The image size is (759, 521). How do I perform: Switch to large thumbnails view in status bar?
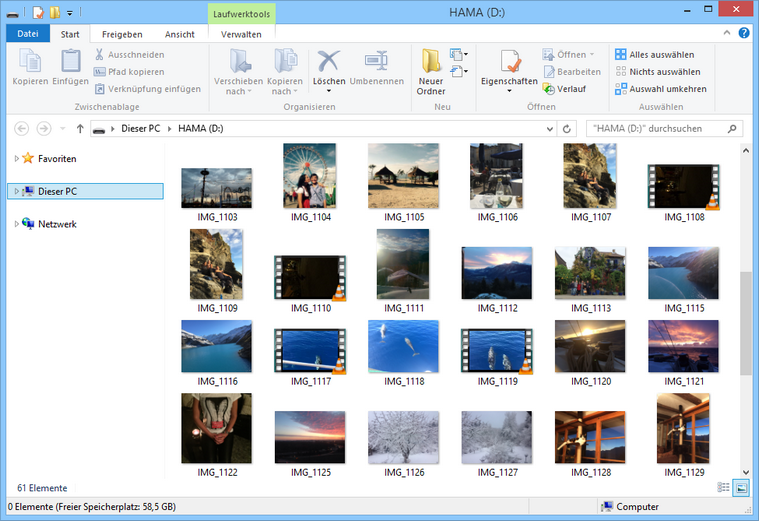tap(741, 488)
